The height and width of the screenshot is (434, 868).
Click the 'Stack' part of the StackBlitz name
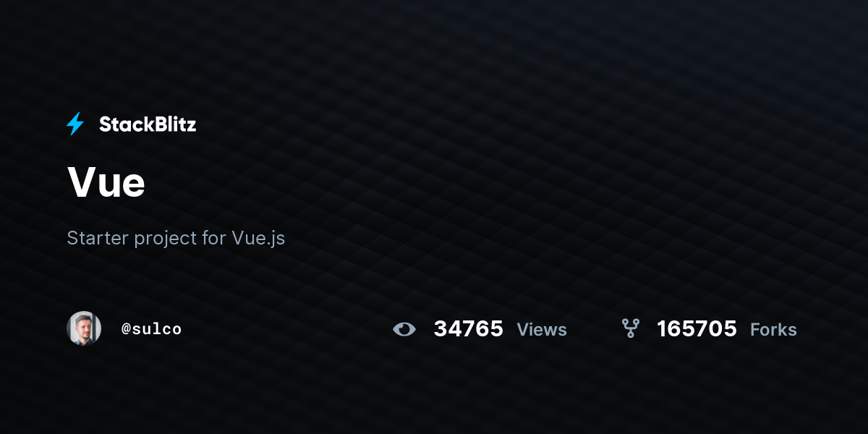pyautogui.click(x=124, y=124)
